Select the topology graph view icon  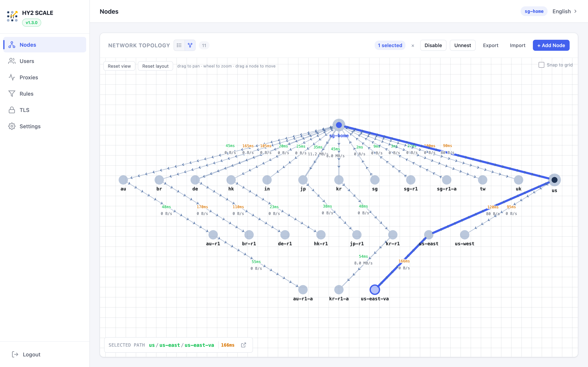click(x=190, y=45)
